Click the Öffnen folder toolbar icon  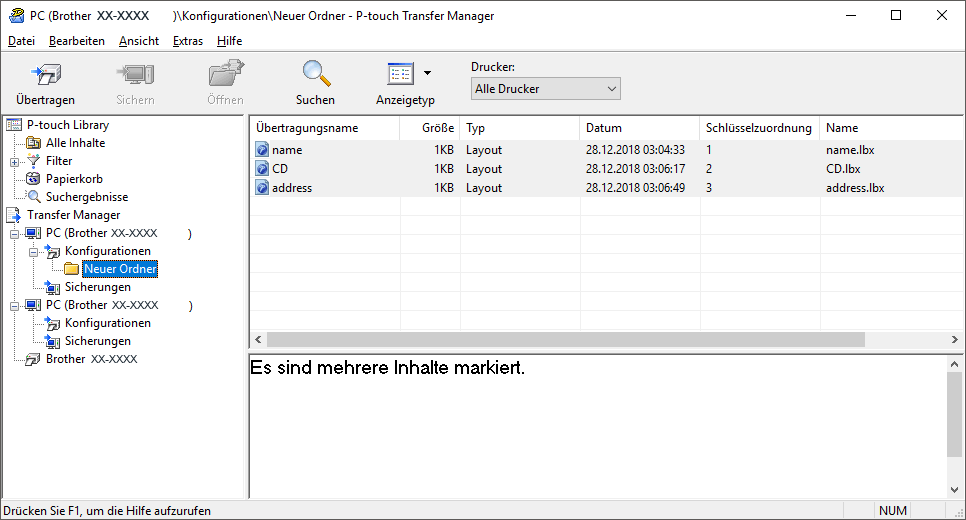[225, 73]
